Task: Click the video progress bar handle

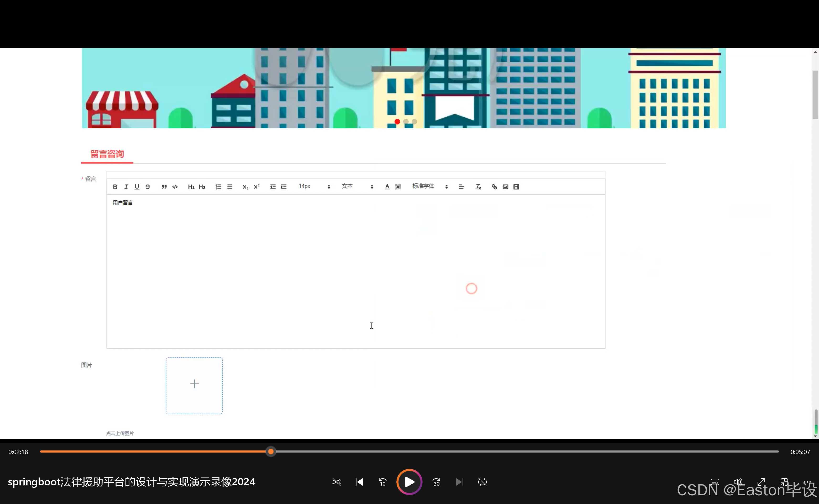Action: [271, 452]
